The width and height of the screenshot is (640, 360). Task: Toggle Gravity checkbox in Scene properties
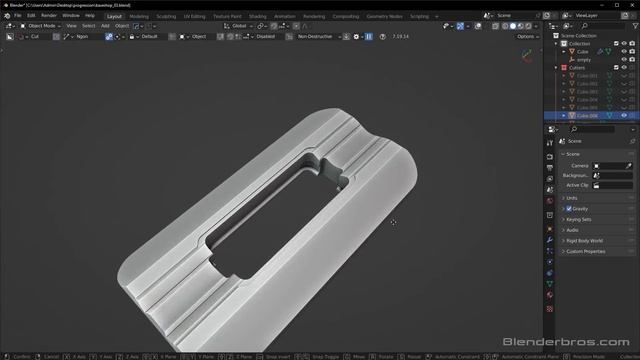[x=569, y=209]
